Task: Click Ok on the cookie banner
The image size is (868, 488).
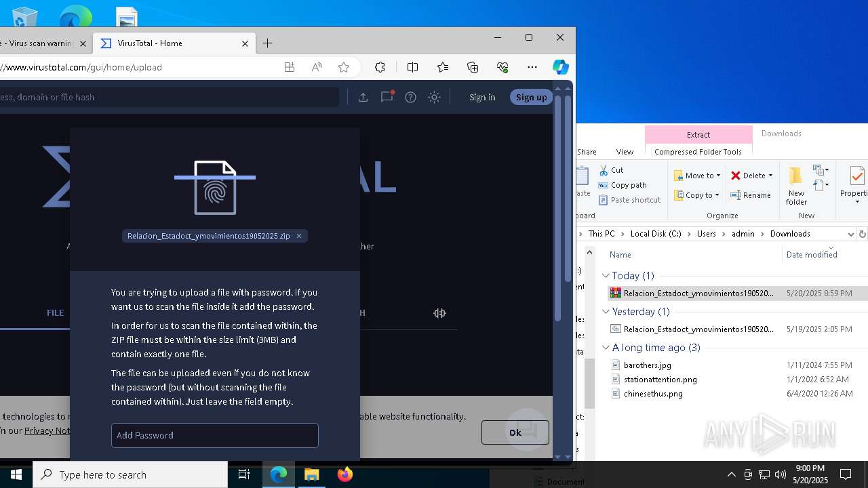Action: coord(515,432)
